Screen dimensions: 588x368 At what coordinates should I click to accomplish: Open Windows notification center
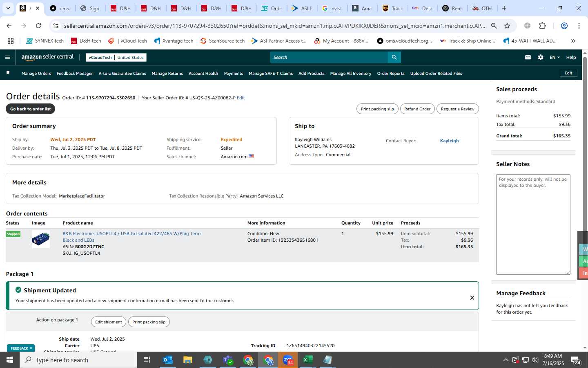click(576, 360)
